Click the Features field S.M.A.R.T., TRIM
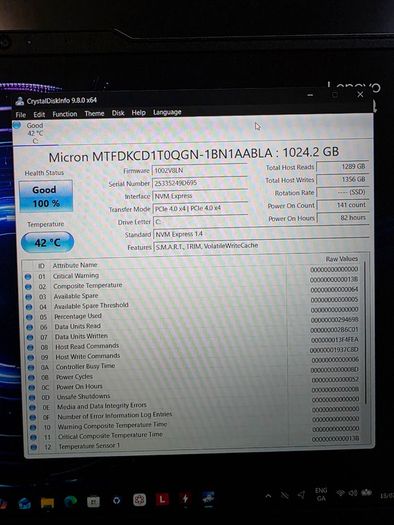394x525 pixels. (x=261, y=246)
